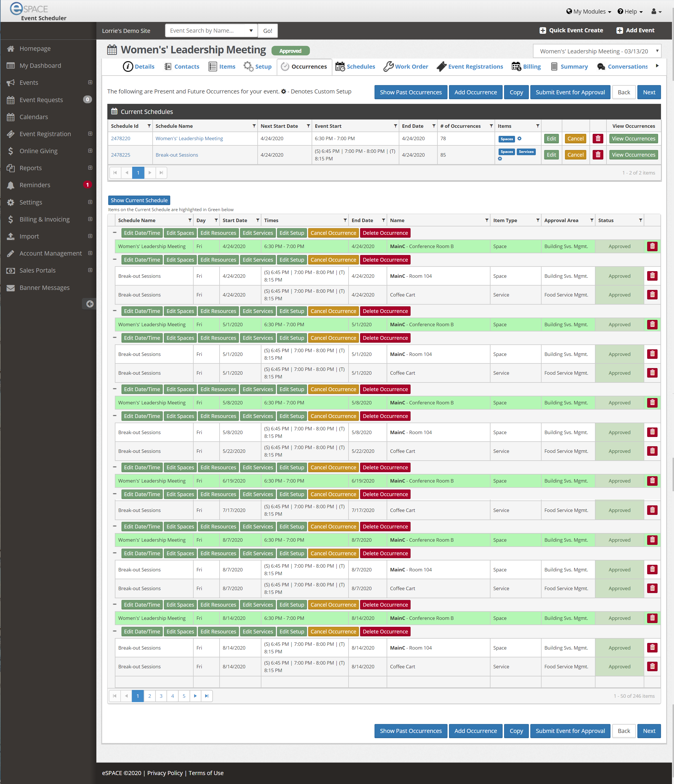Click Quick Event Create plus icon
Viewport: 674px width, 784px height.
[543, 31]
